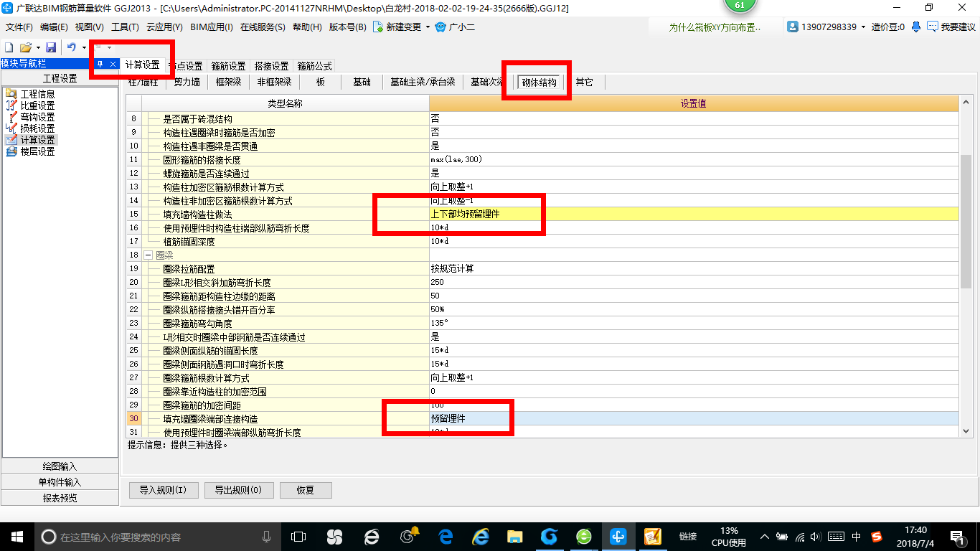
Task: Open 云应用(Y) menu
Action: 164,27
